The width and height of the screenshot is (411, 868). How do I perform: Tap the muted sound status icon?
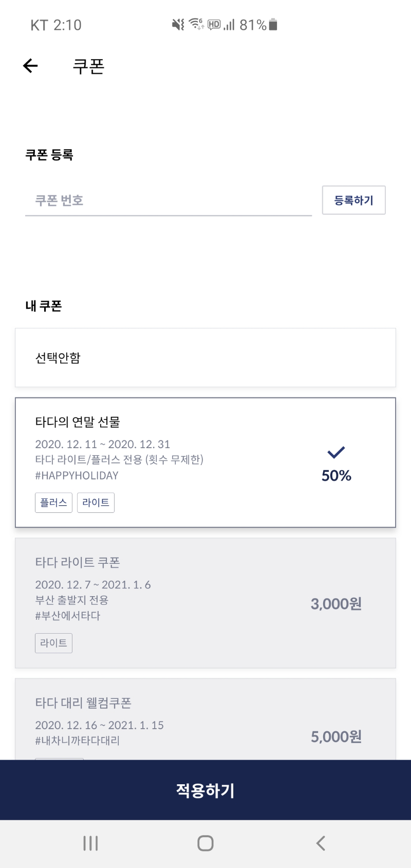pyautogui.click(x=178, y=24)
